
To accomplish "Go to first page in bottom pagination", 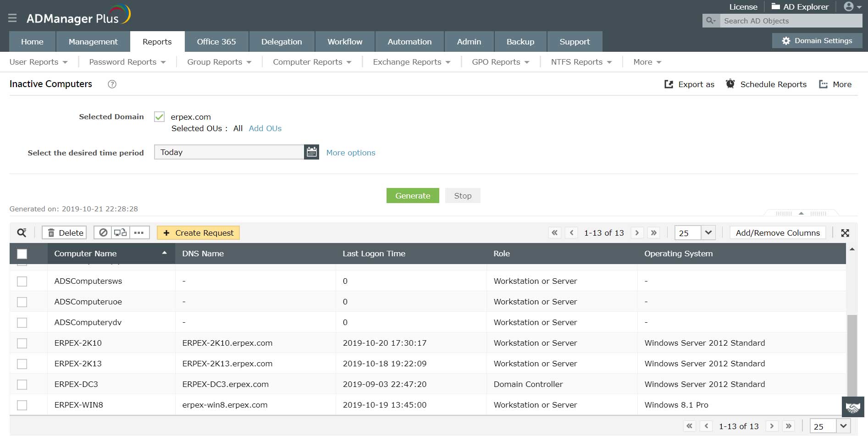I will pyautogui.click(x=689, y=426).
